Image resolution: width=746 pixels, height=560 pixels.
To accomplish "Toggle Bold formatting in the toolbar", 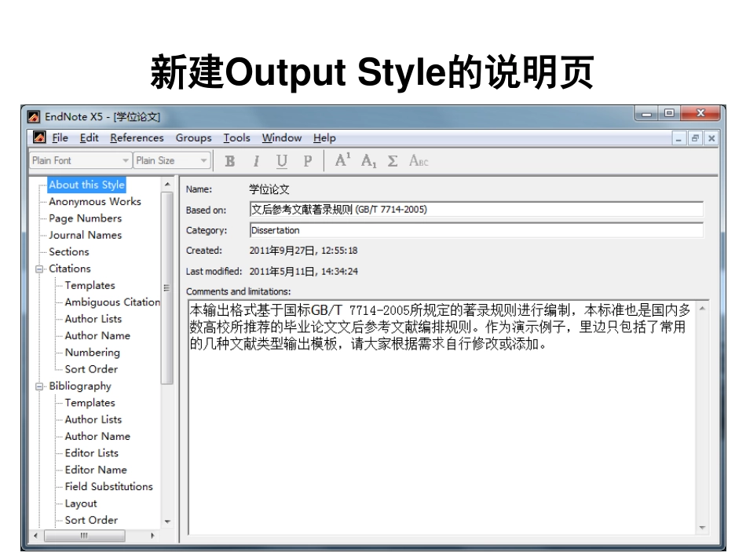I will coord(229,160).
